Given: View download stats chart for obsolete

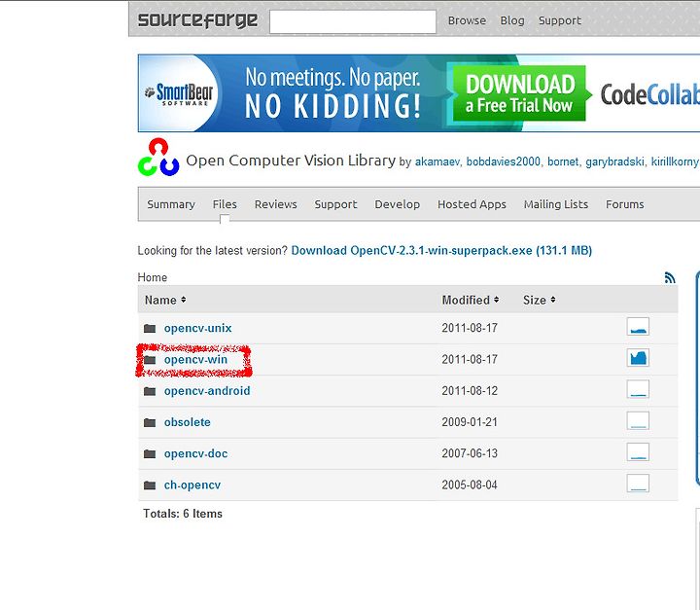Looking at the screenshot, I should click(x=638, y=420).
